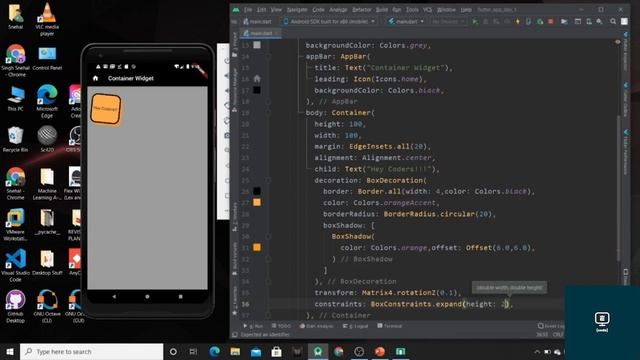
Task: Open Microsoft Edge desktop shortcut
Action: tap(47, 101)
